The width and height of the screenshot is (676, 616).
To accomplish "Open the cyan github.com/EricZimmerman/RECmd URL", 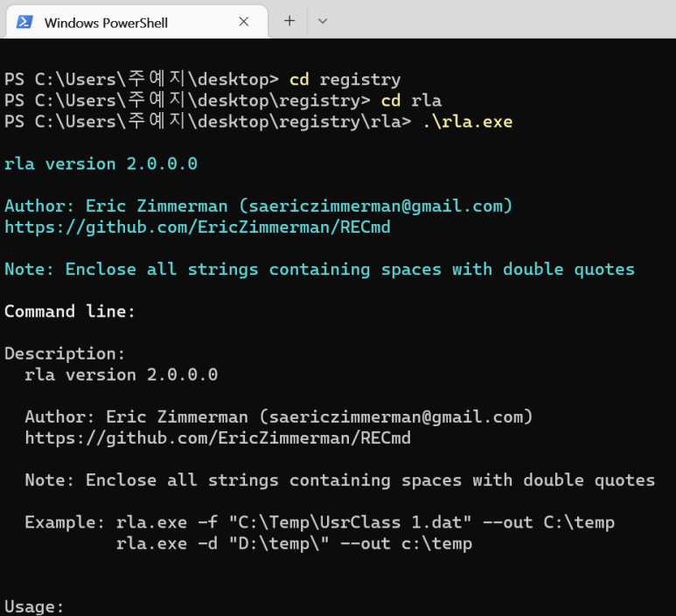I will pyautogui.click(x=198, y=227).
